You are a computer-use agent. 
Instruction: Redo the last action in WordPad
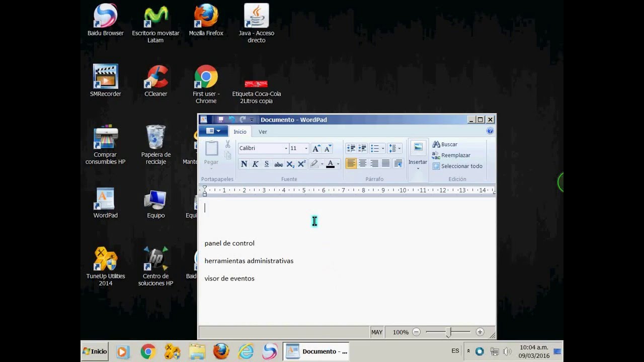(x=243, y=120)
